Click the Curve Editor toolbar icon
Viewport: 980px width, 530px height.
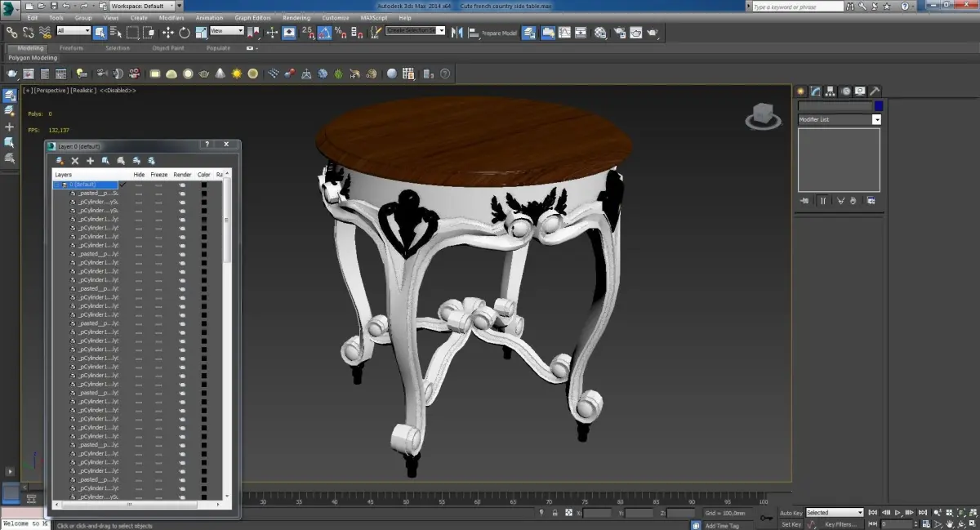point(565,33)
